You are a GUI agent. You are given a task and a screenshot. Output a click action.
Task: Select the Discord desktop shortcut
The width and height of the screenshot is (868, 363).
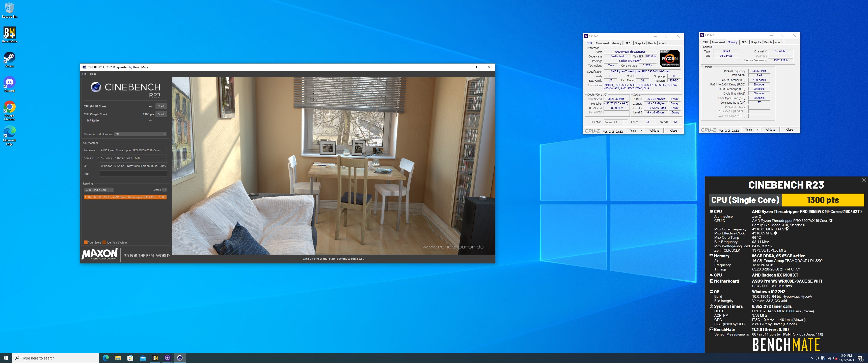point(9,84)
